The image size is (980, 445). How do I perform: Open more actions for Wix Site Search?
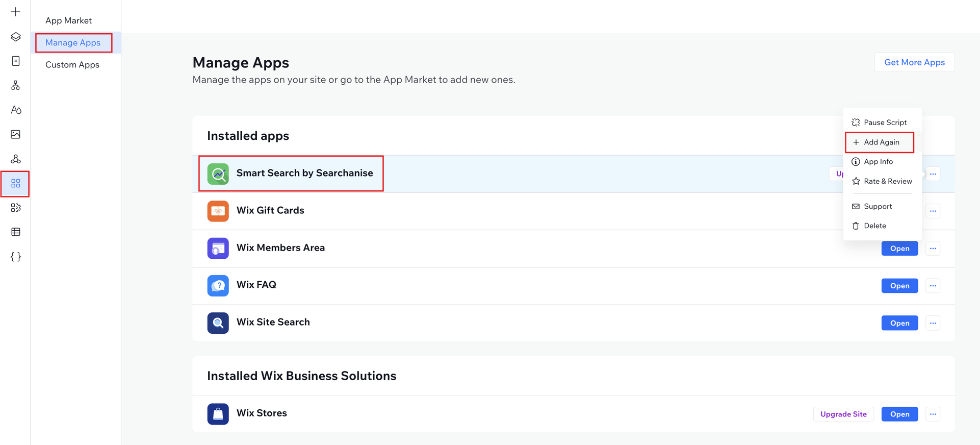pos(933,323)
